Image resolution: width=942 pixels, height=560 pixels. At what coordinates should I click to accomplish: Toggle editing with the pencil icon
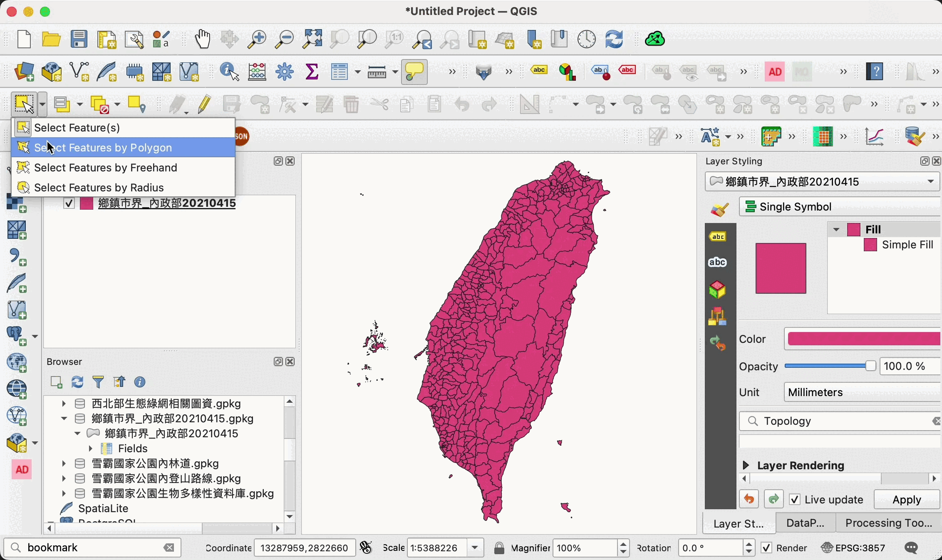(x=204, y=104)
